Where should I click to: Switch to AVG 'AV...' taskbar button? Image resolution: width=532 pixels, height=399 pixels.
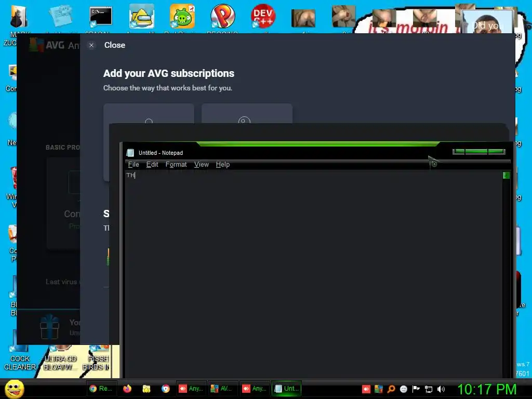coord(222,389)
